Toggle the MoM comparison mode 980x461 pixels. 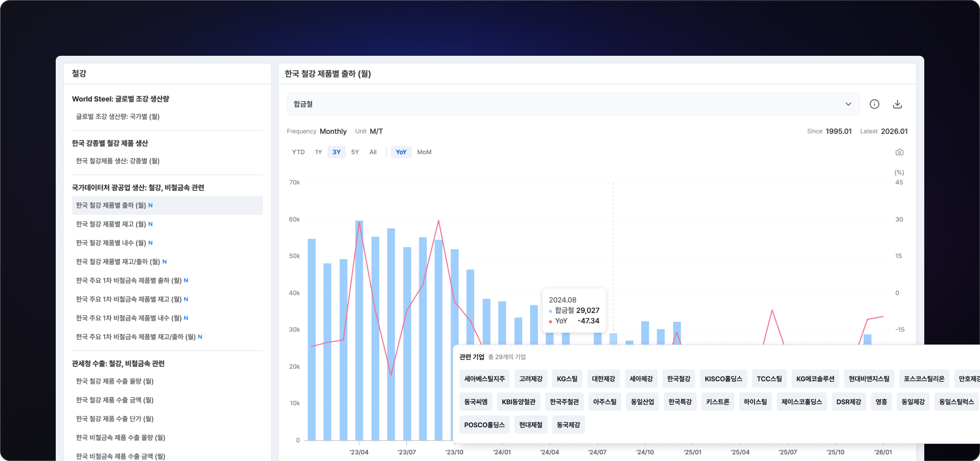click(424, 152)
